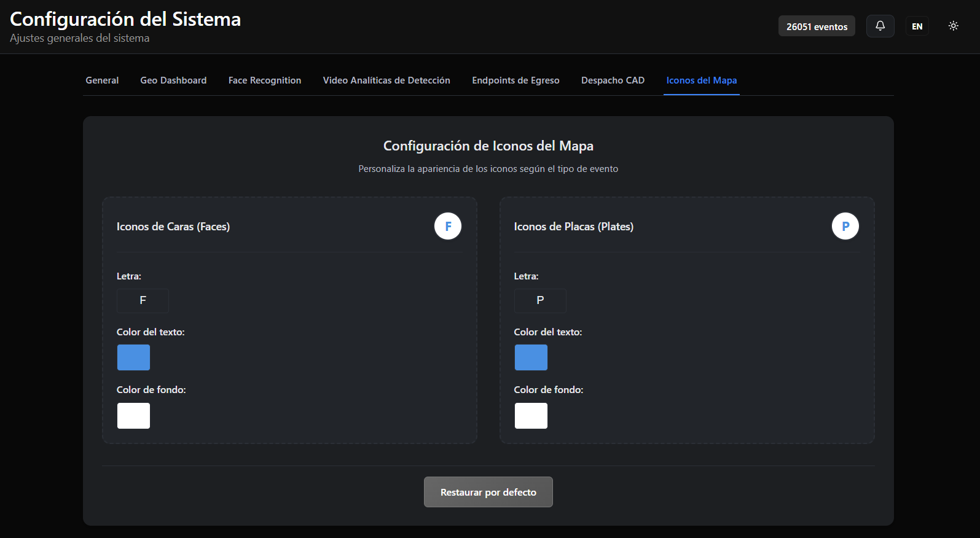Image resolution: width=980 pixels, height=538 pixels.
Task: Pick the Plates background color swatch
Action: 531,416
